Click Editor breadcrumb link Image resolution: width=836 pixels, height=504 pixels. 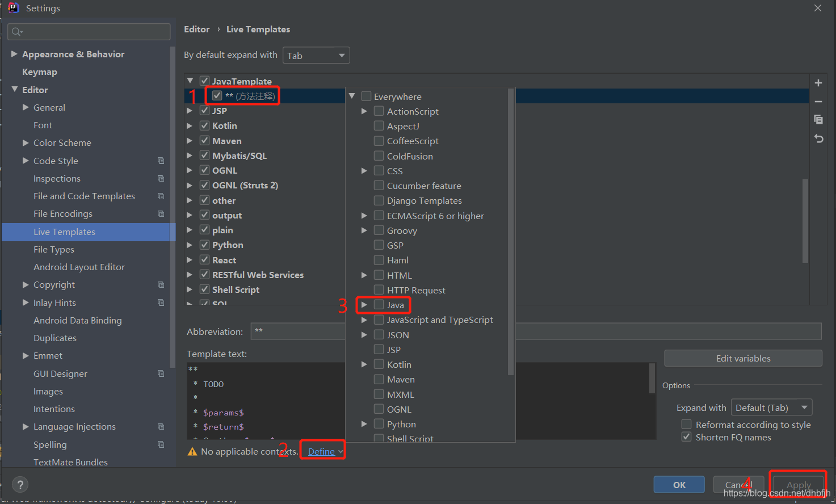(197, 30)
